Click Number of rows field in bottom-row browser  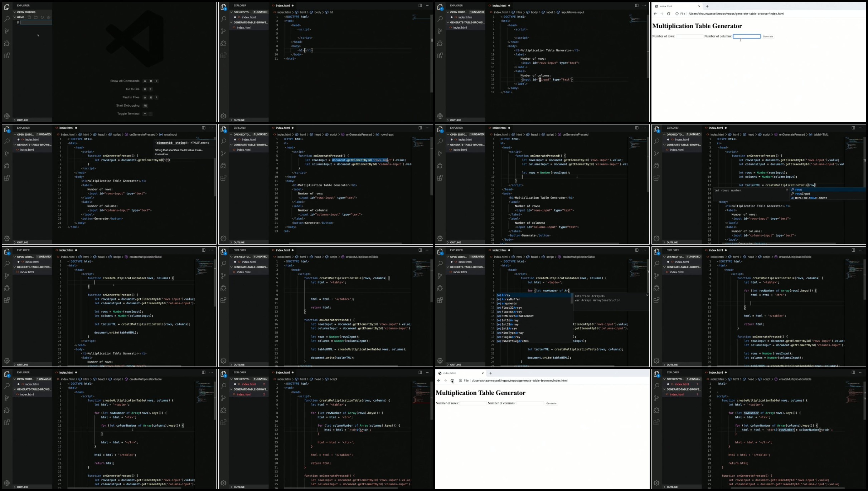473,403
